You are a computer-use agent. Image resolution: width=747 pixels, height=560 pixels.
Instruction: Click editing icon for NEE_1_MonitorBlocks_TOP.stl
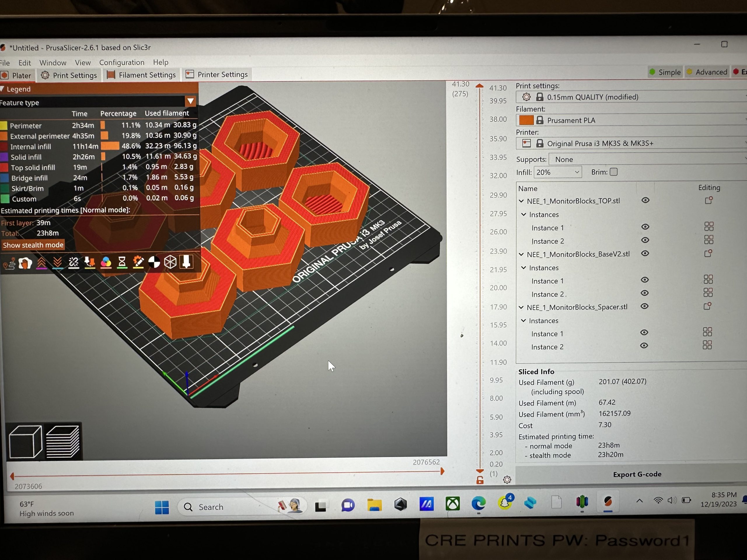coord(709,200)
